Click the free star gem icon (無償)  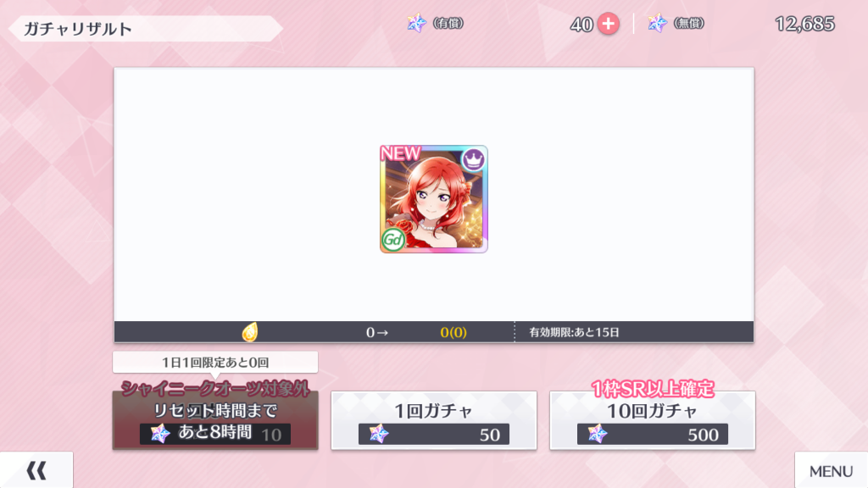657,23
